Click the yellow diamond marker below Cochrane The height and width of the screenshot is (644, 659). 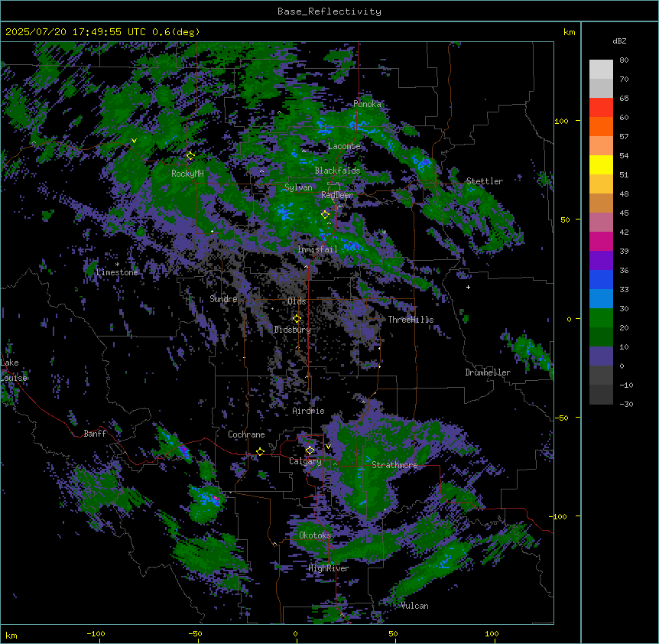click(x=260, y=451)
